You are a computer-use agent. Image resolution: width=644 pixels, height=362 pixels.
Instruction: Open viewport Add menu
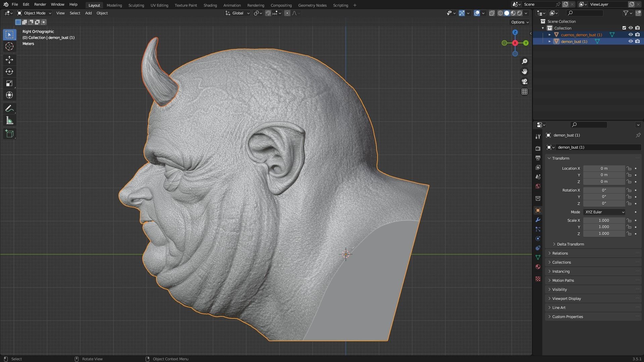[88, 13]
